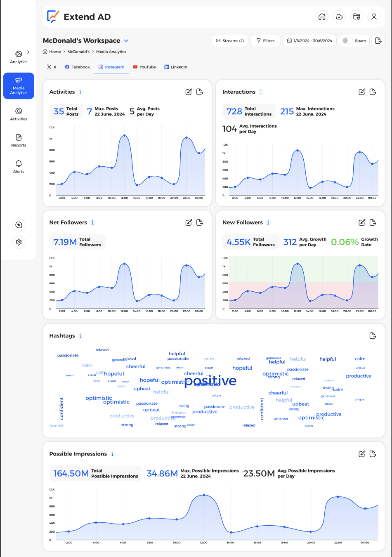
Task: Click the starred favorites icon at sidebar bottom
Action: coord(19,225)
